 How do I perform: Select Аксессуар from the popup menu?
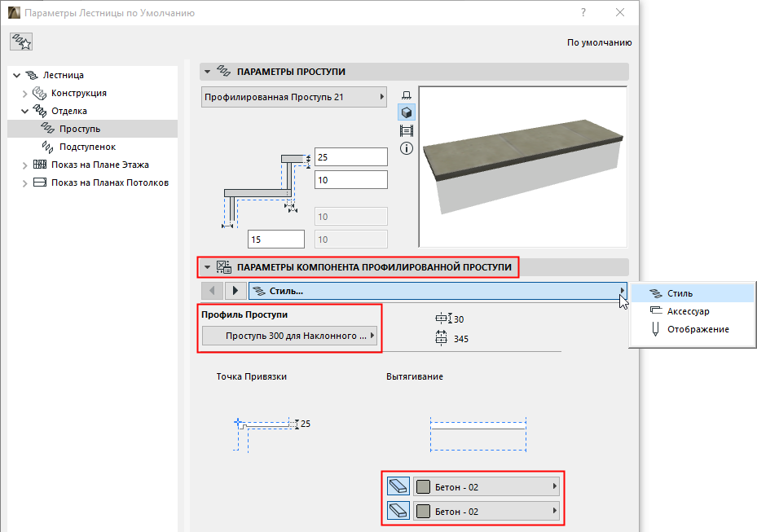pyautogui.click(x=689, y=311)
